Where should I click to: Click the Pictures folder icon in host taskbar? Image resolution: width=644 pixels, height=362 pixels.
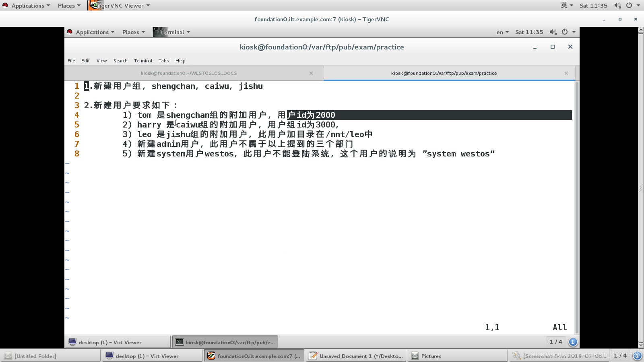pos(415,356)
